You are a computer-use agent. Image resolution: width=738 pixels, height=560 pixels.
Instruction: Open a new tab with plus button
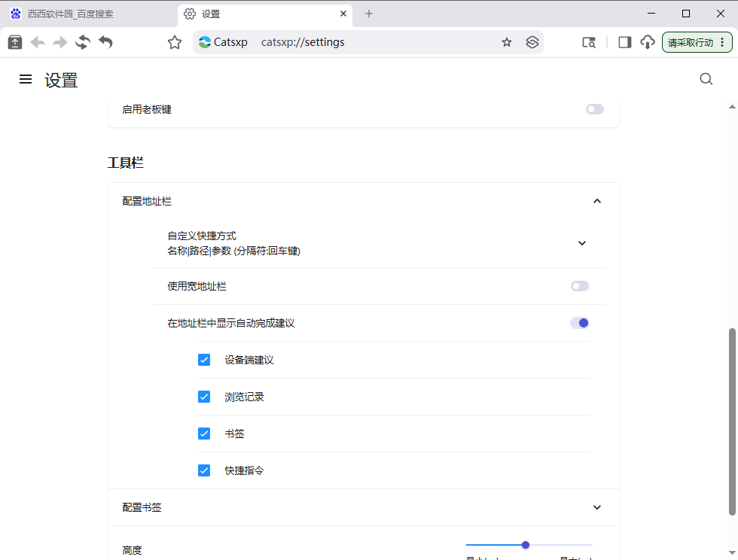click(x=369, y=14)
